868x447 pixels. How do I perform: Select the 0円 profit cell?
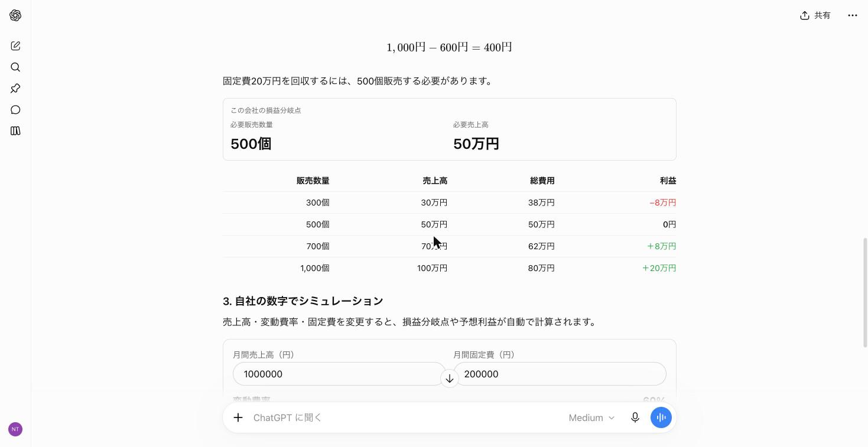coord(669,224)
